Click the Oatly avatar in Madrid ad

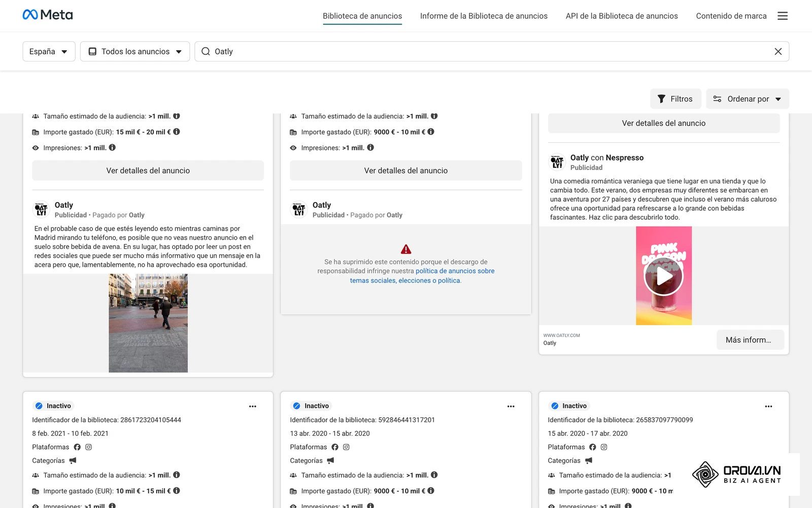tap(42, 209)
